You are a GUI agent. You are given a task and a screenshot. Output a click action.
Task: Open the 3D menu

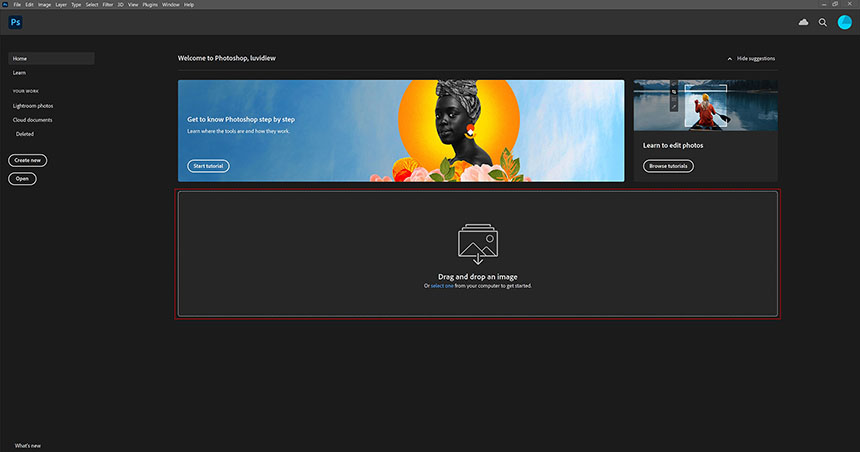[x=120, y=4]
